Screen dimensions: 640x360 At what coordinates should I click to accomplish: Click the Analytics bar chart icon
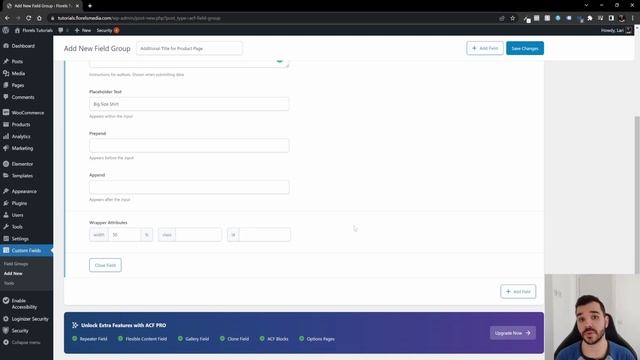point(6,136)
